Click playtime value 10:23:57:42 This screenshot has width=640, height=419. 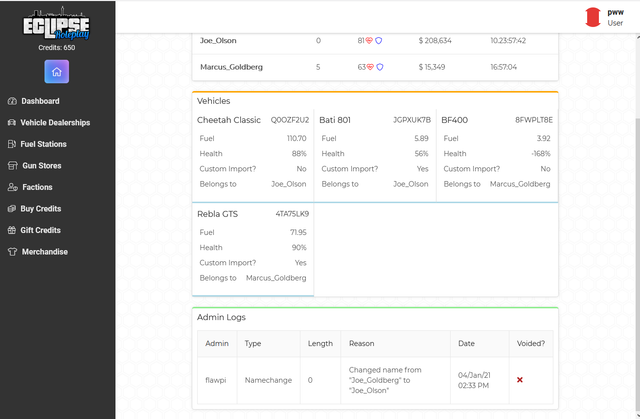coord(508,40)
